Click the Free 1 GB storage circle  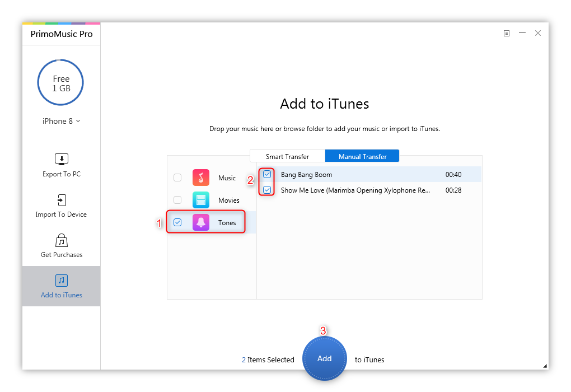(60, 83)
